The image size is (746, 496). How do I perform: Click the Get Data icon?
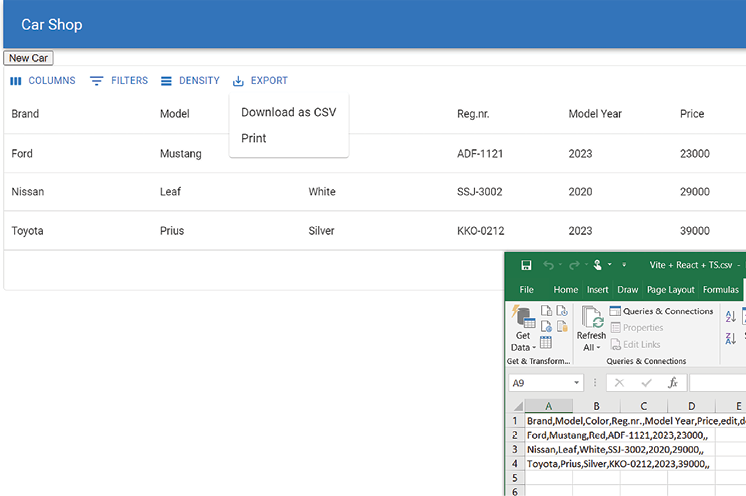(522, 319)
